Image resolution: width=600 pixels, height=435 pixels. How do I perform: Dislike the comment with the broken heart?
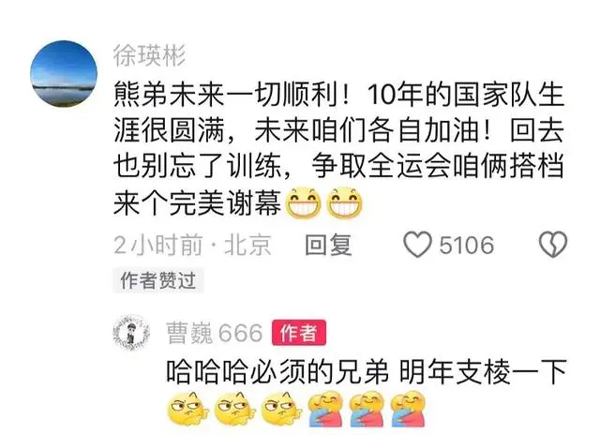pos(553,244)
